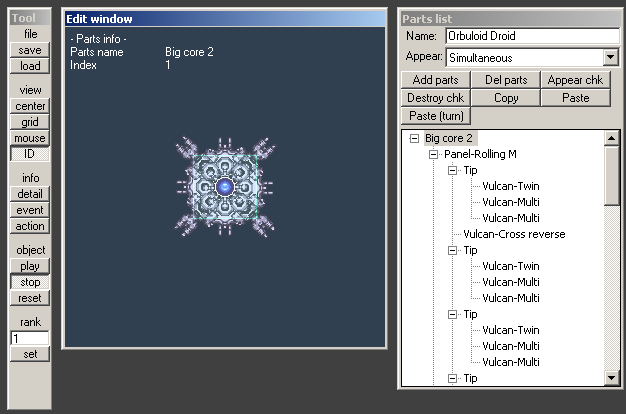626x414 pixels.
Task: Toggle the ID view button
Action: tap(30, 154)
